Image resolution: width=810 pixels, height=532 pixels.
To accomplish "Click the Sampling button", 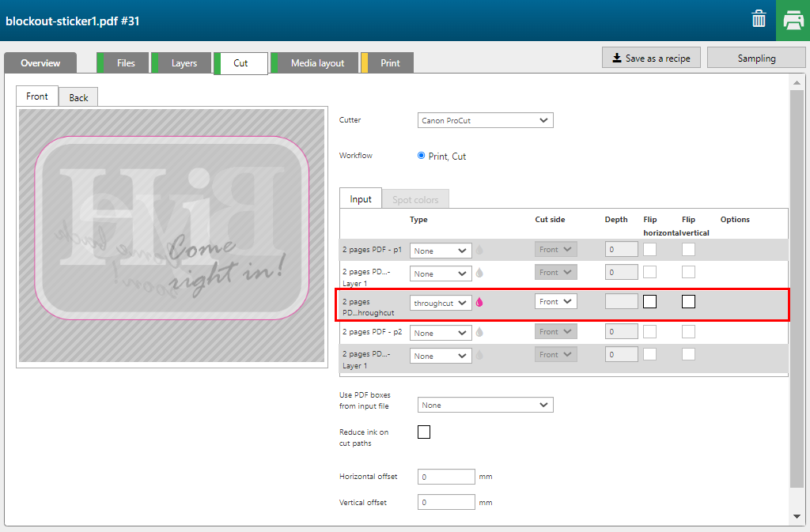I will click(756, 58).
